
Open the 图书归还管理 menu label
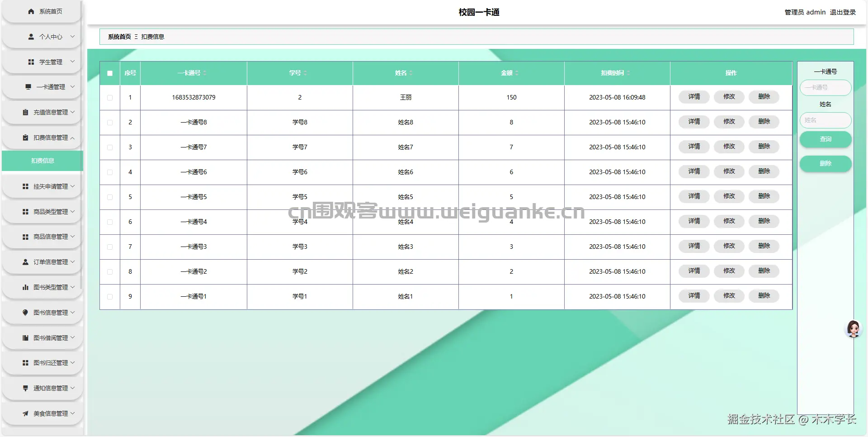(51, 363)
